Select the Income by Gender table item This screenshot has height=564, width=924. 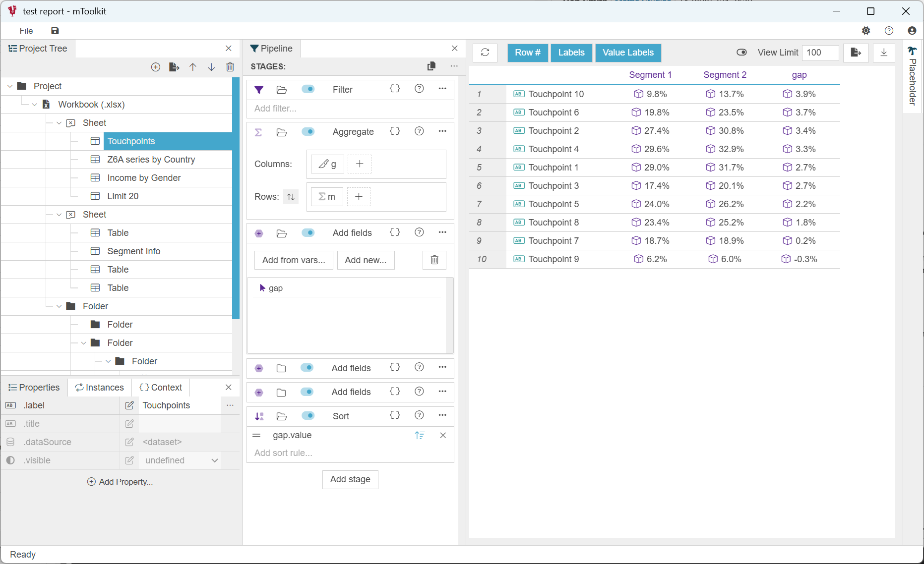pos(144,178)
